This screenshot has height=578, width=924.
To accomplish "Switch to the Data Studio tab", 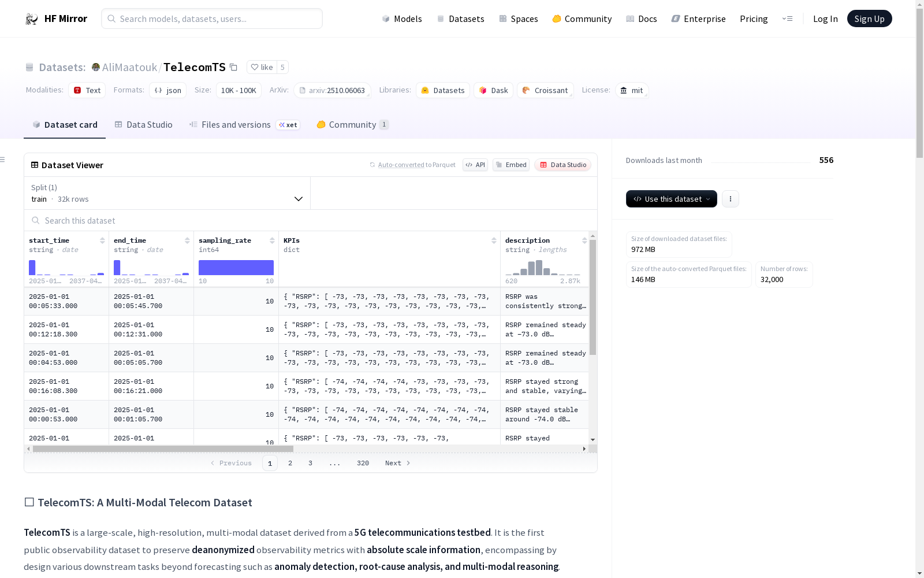I will pos(143,125).
